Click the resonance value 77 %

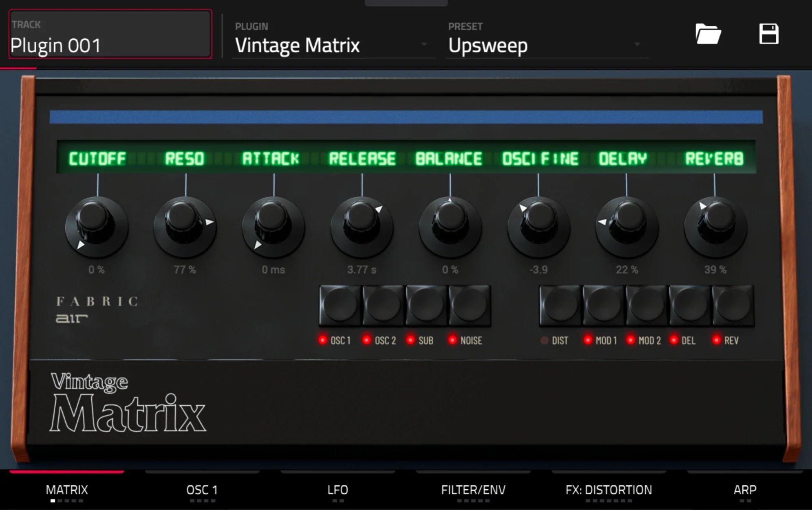tap(185, 270)
